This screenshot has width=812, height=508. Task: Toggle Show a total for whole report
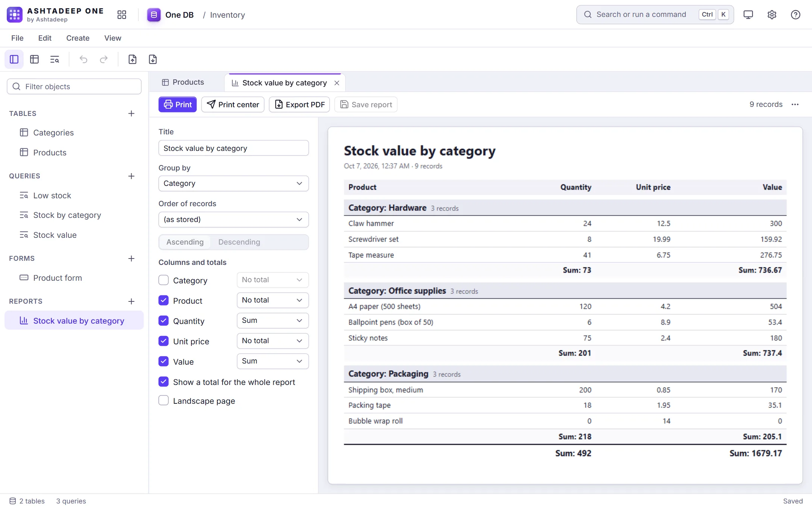pyautogui.click(x=164, y=382)
